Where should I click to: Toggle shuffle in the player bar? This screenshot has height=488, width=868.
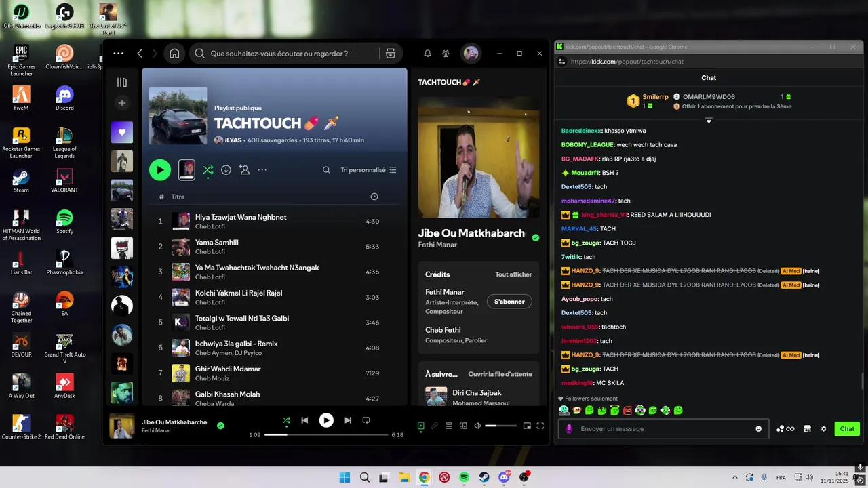tap(286, 420)
